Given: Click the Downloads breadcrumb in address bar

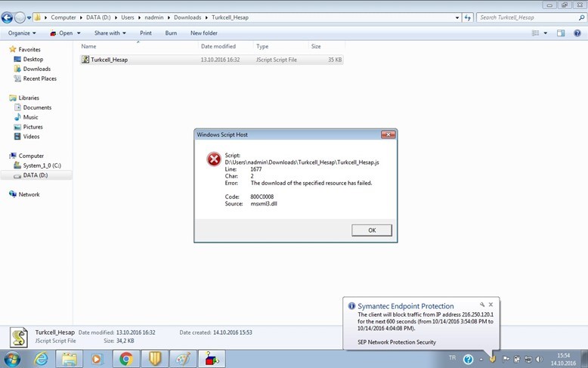Looking at the screenshot, I should 187,17.
